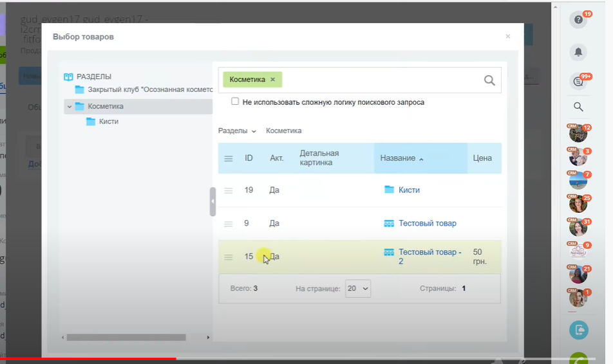Open row menu for item ID 9
The image size is (613, 364).
click(229, 224)
